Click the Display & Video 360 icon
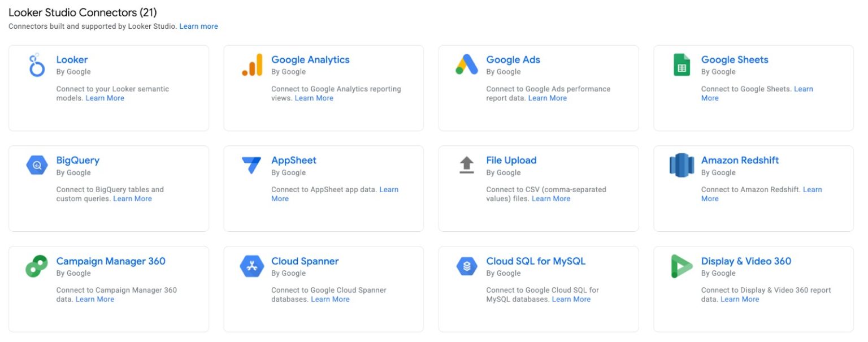Screen dimensions: 868x342 (682, 266)
